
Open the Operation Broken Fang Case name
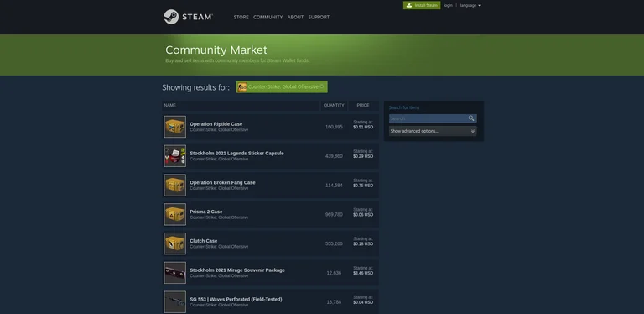click(222, 182)
